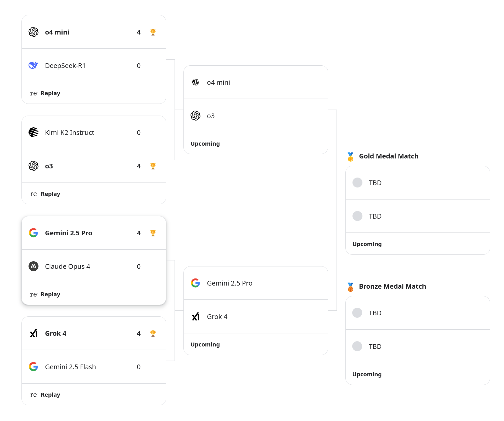Screen dimensions: 504x421
Task: Click the xAI logo beside Grok 4 semifinal entry
Action: [x=195, y=317]
